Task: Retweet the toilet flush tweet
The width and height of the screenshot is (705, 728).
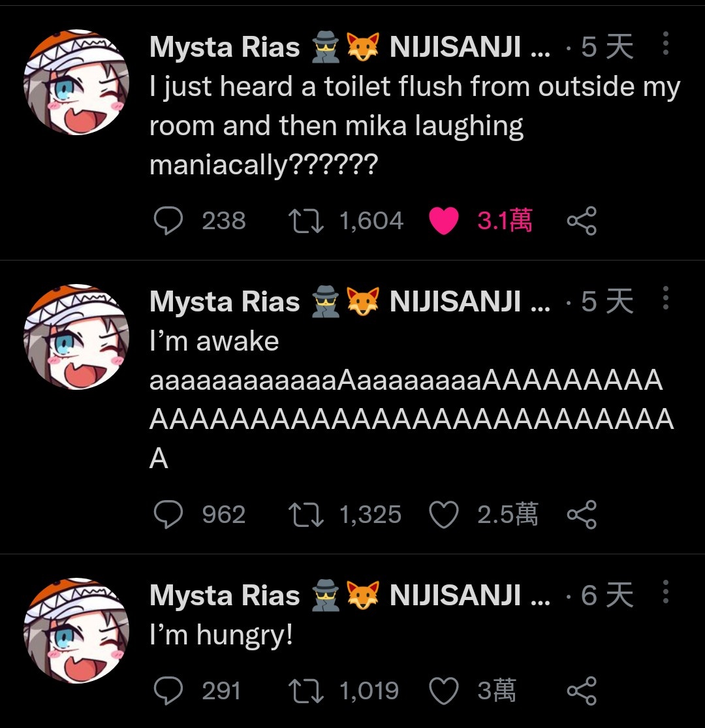Action: click(x=306, y=221)
